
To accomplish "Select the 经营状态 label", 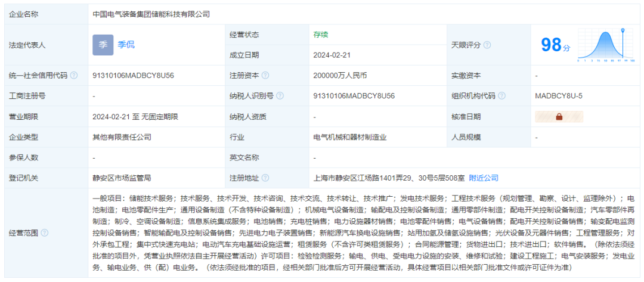I will [244, 35].
